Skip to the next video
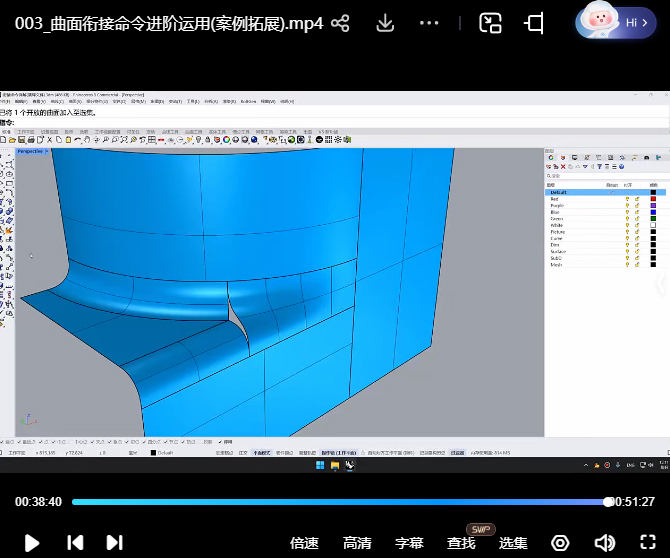This screenshot has width=670, height=558. tap(114, 542)
